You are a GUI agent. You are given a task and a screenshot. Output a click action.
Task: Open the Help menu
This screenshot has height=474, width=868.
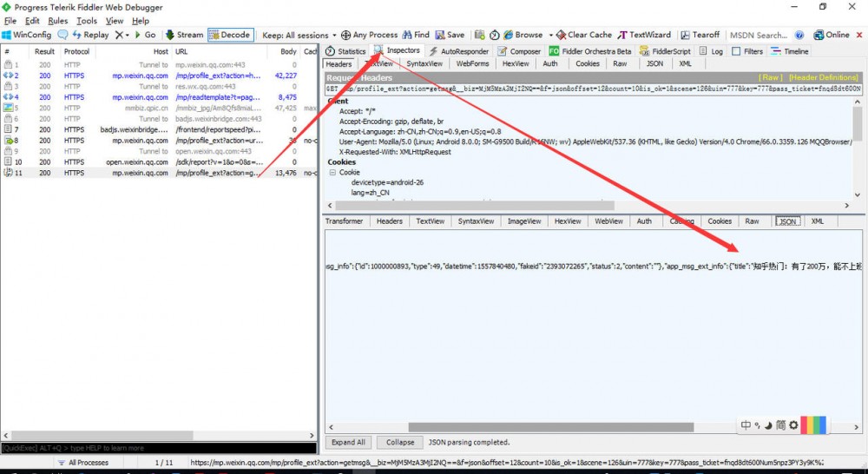pyautogui.click(x=141, y=21)
